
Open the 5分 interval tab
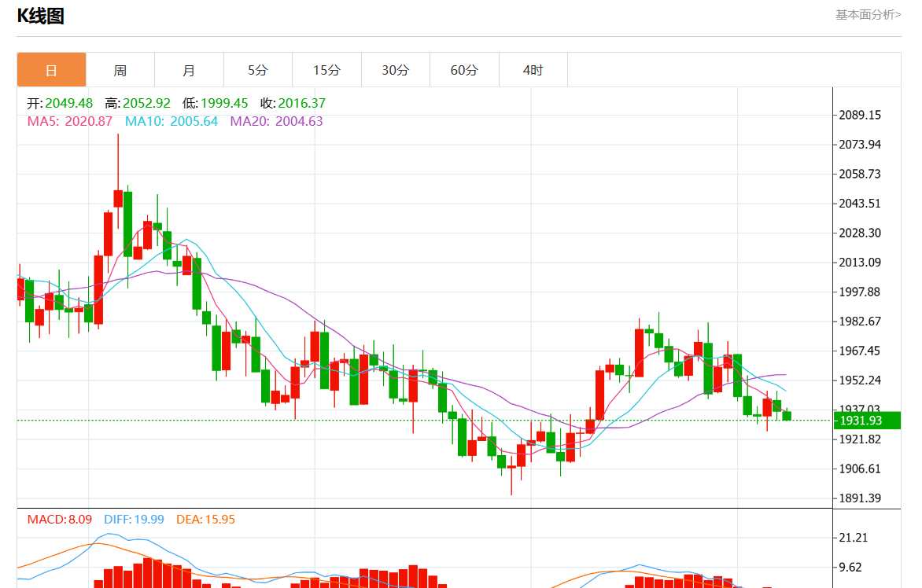click(258, 70)
